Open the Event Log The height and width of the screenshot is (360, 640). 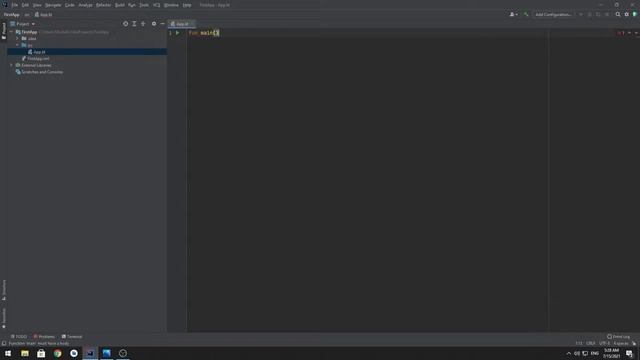tap(618, 337)
